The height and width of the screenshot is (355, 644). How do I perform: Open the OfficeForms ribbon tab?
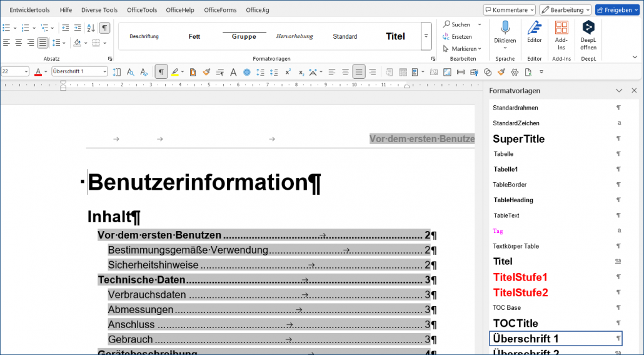pyautogui.click(x=220, y=10)
